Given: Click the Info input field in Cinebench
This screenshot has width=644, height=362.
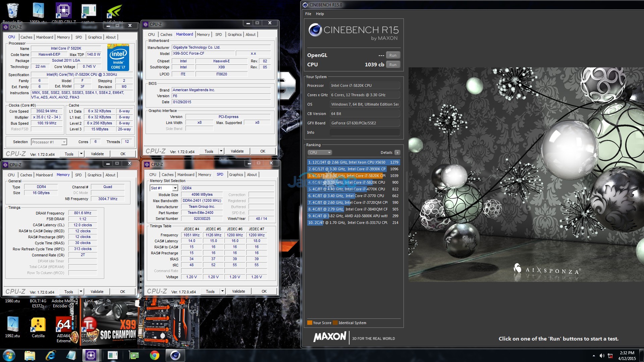Looking at the screenshot, I should click(x=364, y=132).
